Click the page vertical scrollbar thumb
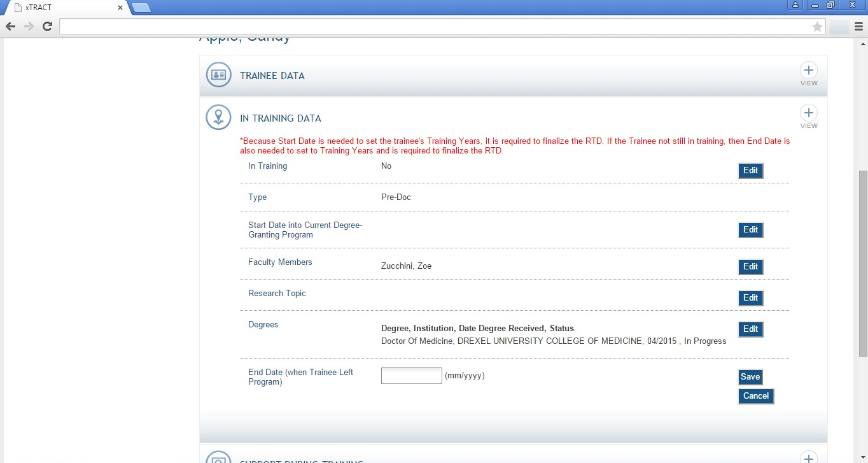Image resolution: width=868 pixels, height=463 pixels. [x=863, y=263]
